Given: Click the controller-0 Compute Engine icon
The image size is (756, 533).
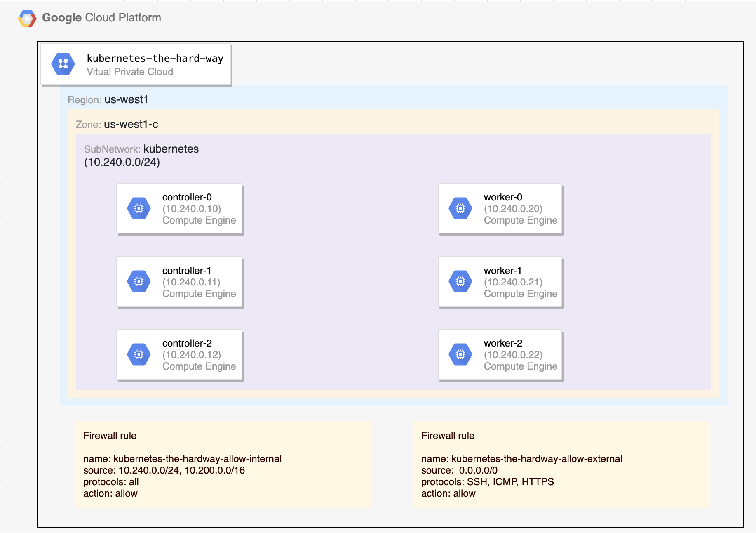Looking at the screenshot, I should 139,208.
